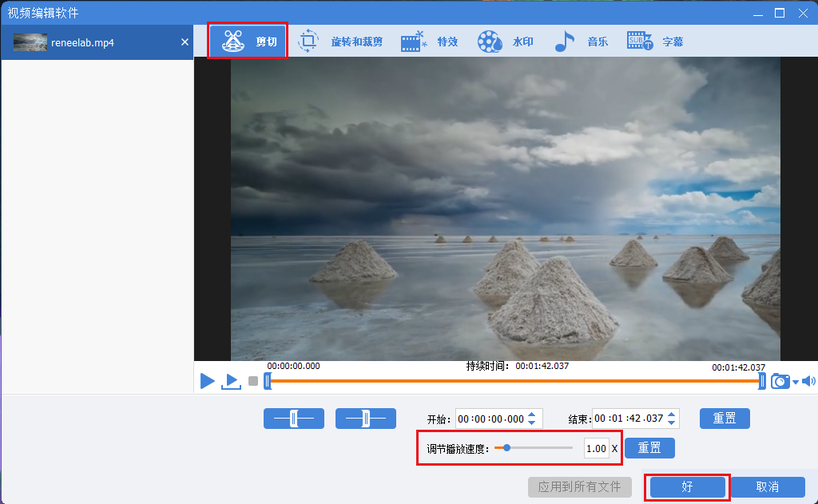The height and width of the screenshot is (504, 818).
Task: Switch to Rotate and Crop (旋转和裁剪) tab
Action: 340,42
